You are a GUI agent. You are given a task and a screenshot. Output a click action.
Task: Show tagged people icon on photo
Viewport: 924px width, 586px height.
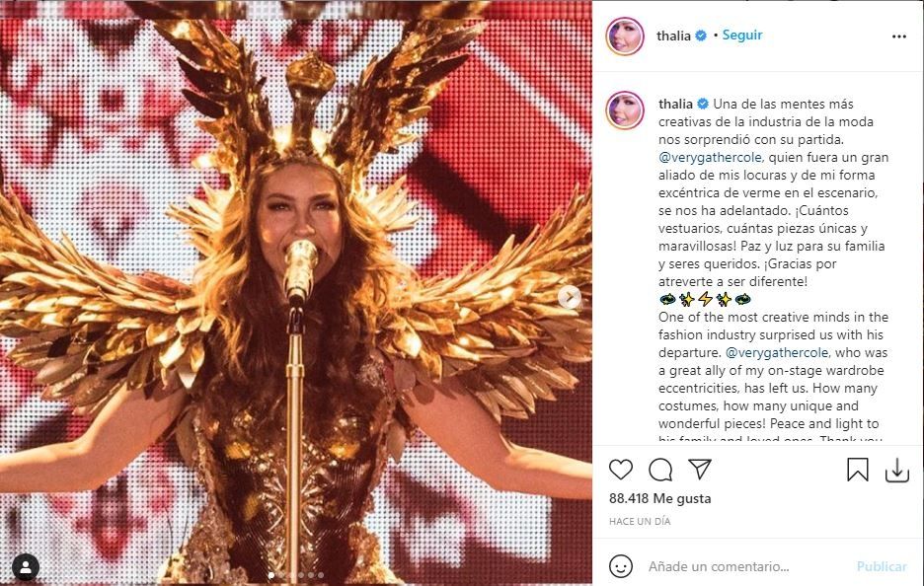(x=26, y=567)
